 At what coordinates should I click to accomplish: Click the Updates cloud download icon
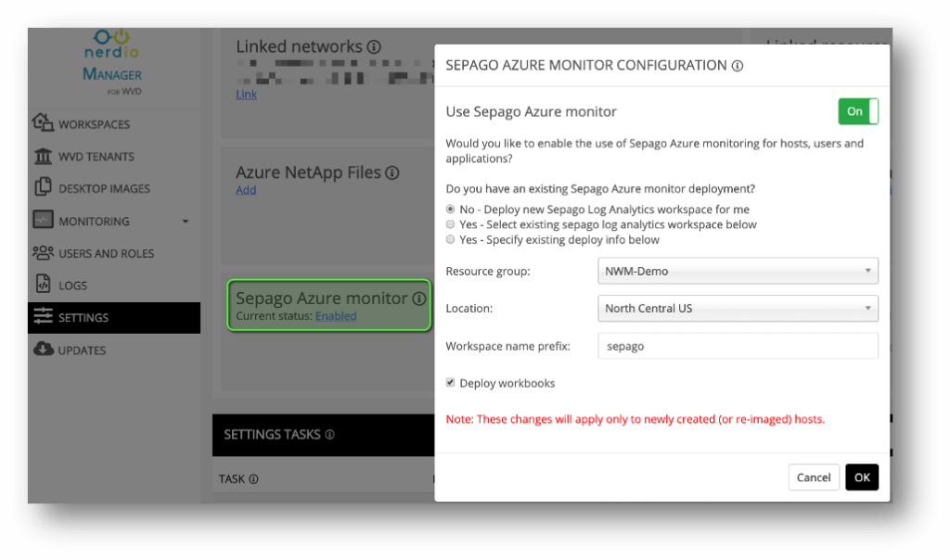(43, 349)
